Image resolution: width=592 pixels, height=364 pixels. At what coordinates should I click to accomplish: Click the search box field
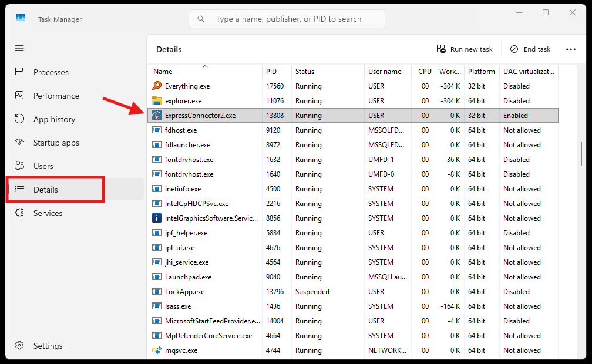[288, 19]
